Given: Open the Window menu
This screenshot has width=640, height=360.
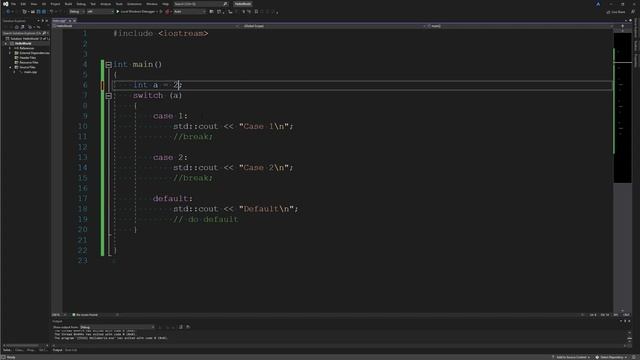Looking at the screenshot, I should [151, 4].
